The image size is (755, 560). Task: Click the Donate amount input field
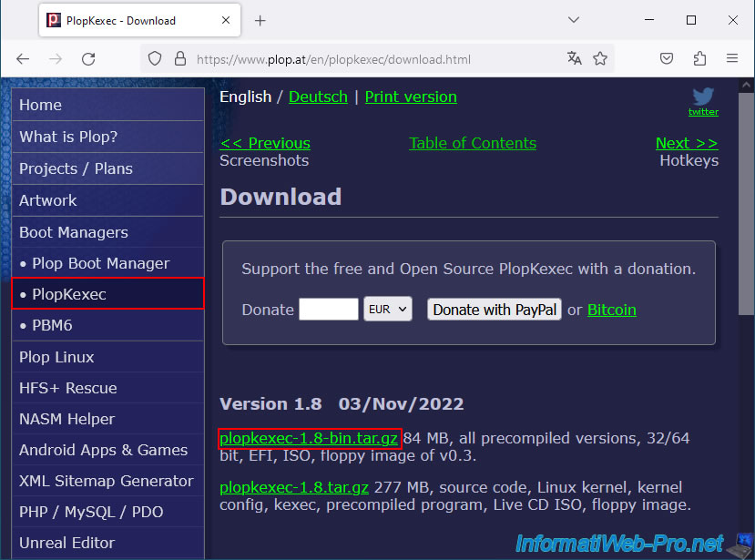point(328,310)
